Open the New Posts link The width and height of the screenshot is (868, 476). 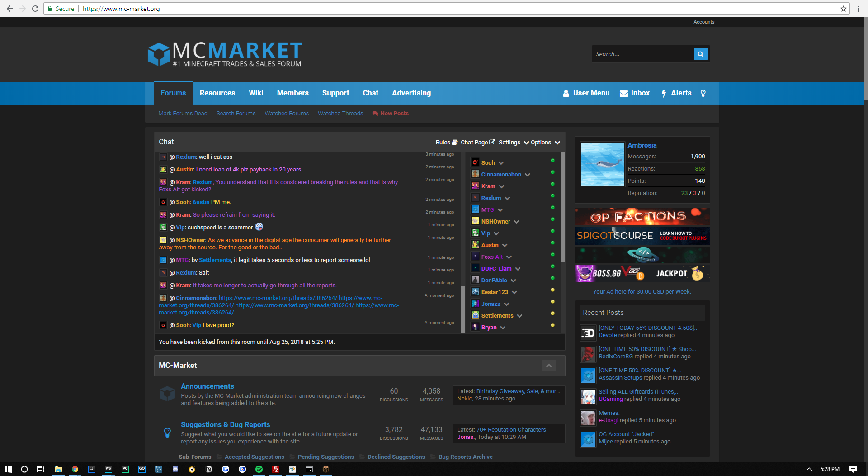(391, 114)
